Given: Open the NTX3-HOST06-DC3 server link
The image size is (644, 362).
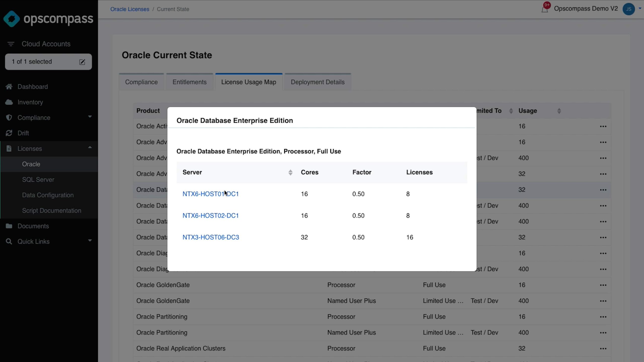Looking at the screenshot, I should 211,237.
